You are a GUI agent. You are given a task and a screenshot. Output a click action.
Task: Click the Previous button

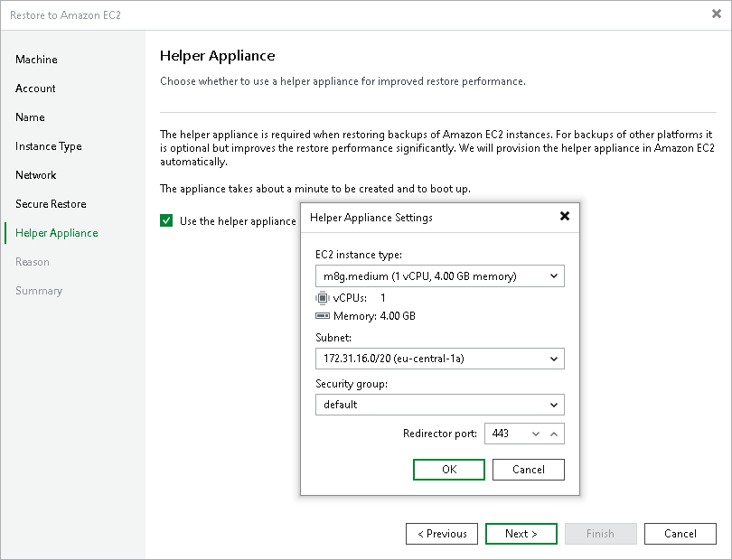[x=442, y=534]
